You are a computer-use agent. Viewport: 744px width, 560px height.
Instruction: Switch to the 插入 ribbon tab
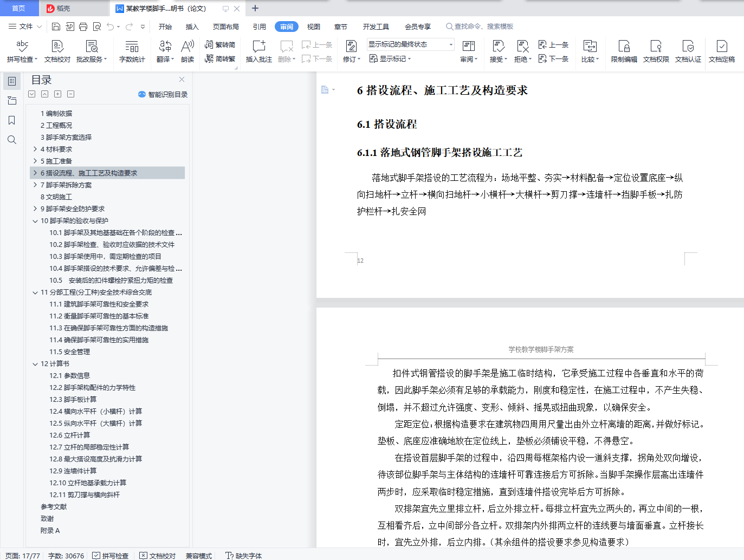coord(192,27)
